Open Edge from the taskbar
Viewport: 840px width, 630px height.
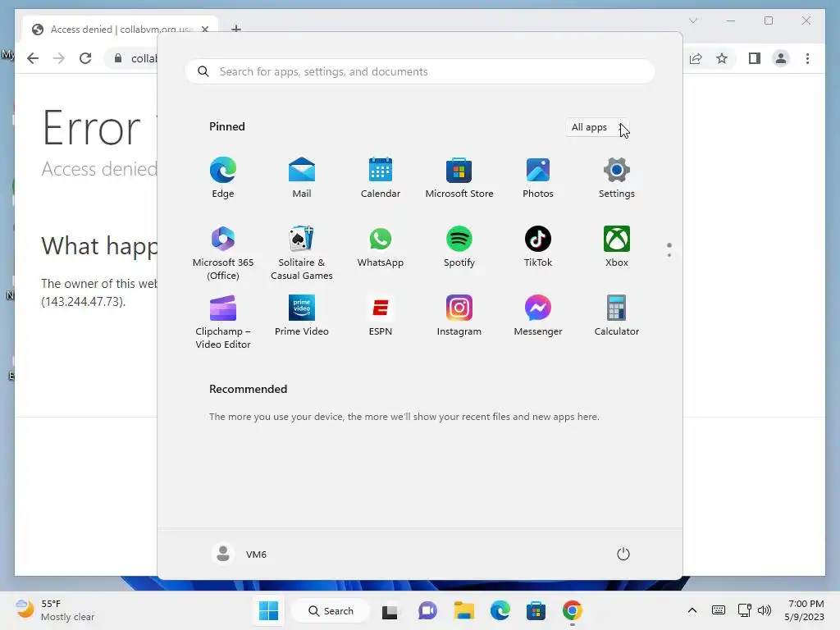[500, 610]
